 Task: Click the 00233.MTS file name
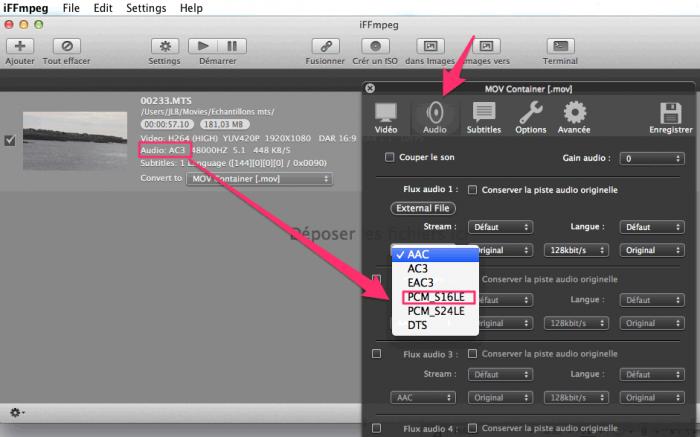166,101
